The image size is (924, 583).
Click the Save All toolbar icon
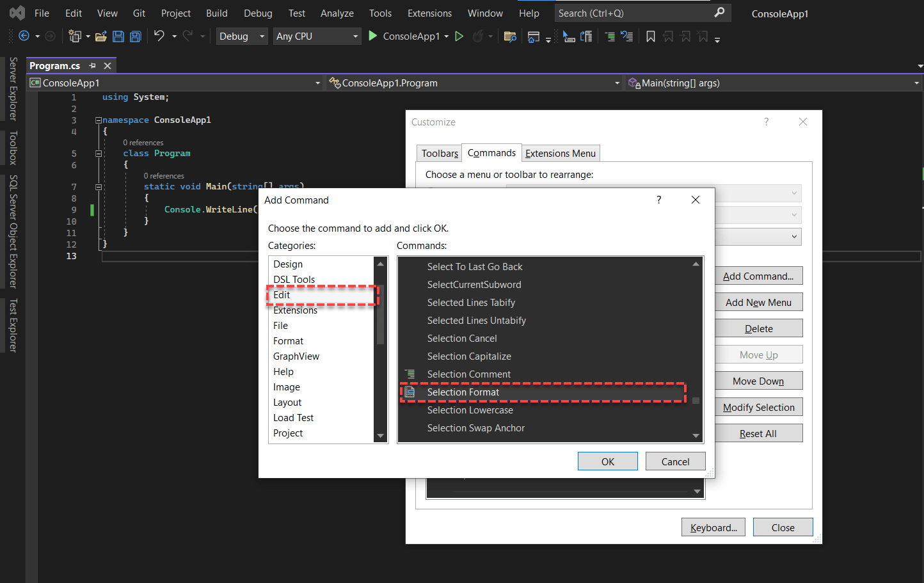pos(136,36)
